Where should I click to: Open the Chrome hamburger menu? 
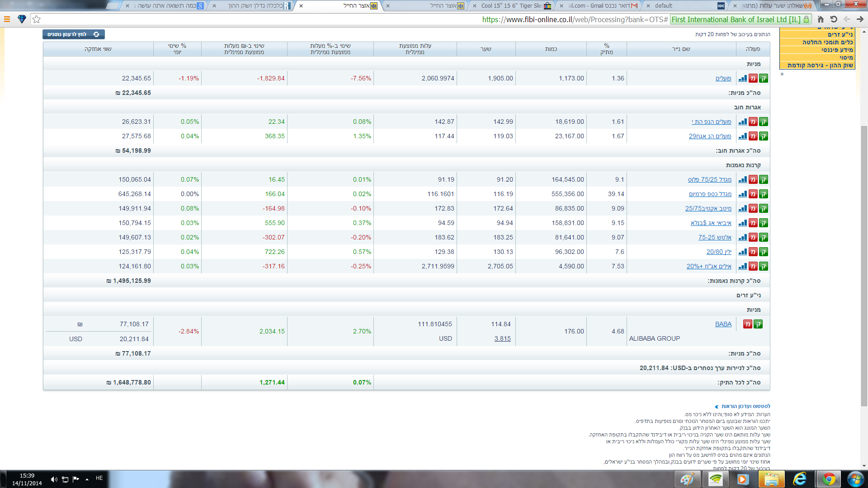pos(7,19)
